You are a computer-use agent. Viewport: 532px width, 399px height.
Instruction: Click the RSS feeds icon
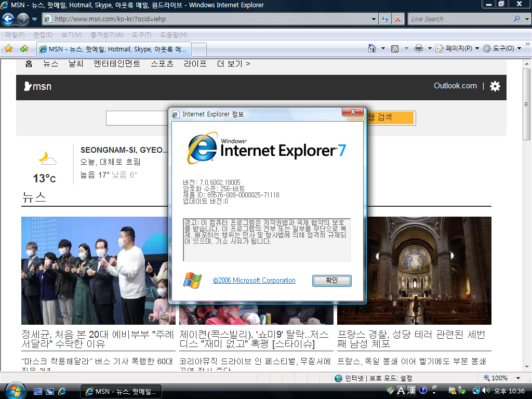click(x=395, y=48)
